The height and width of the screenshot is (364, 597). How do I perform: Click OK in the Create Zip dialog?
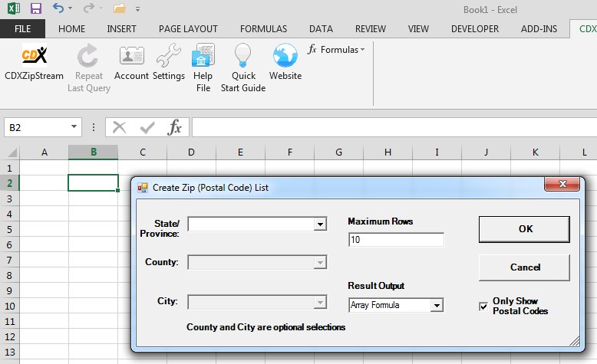[x=524, y=229]
